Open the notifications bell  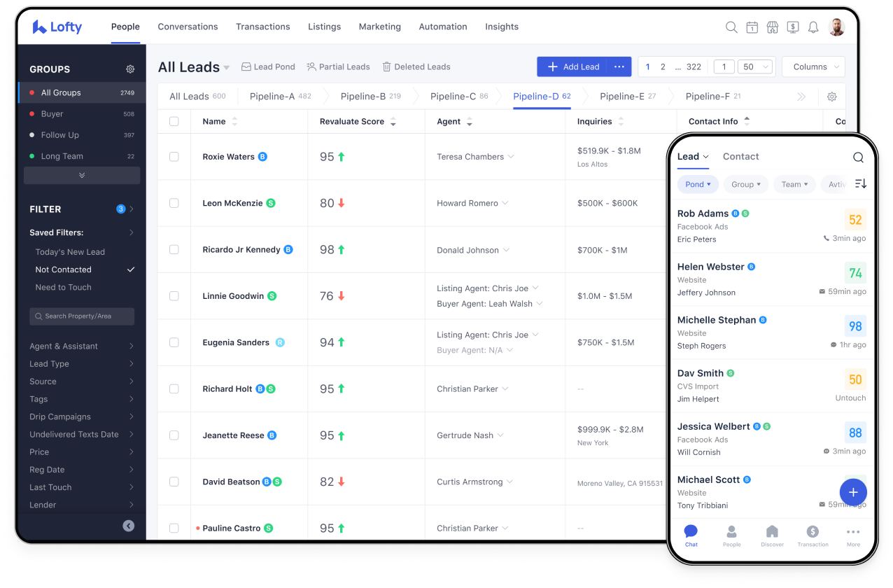pyautogui.click(x=813, y=27)
